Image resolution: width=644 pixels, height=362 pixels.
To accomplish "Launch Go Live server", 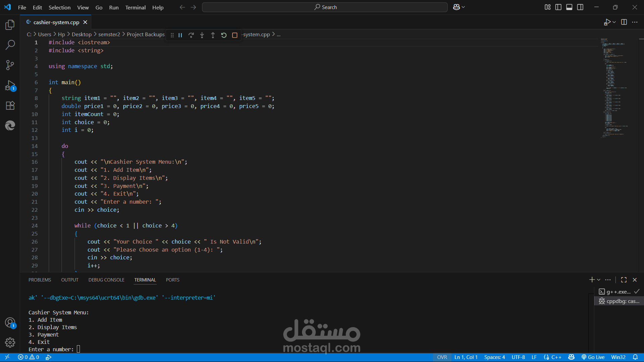I will coord(593,357).
